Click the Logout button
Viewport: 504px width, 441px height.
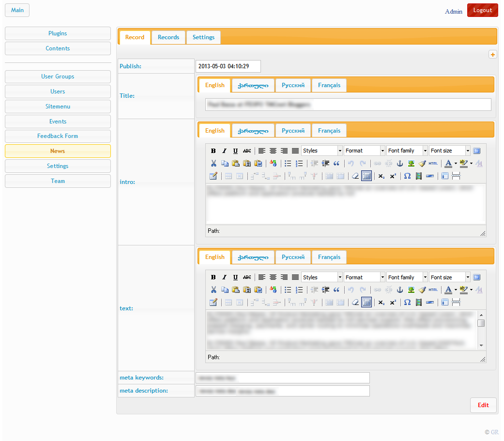[x=482, y=10]
